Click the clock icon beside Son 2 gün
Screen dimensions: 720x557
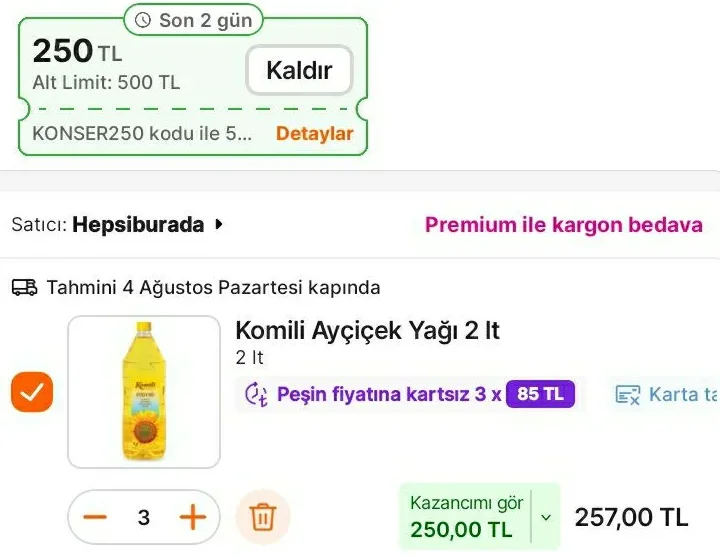pos(144,20)
